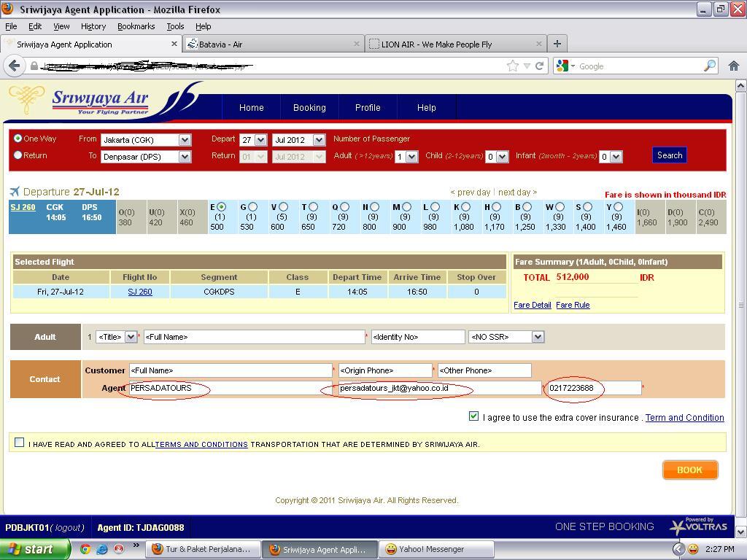Check the terms and conditions agreement box
This screenshot has height=560, width=747.
pos(19,443)
